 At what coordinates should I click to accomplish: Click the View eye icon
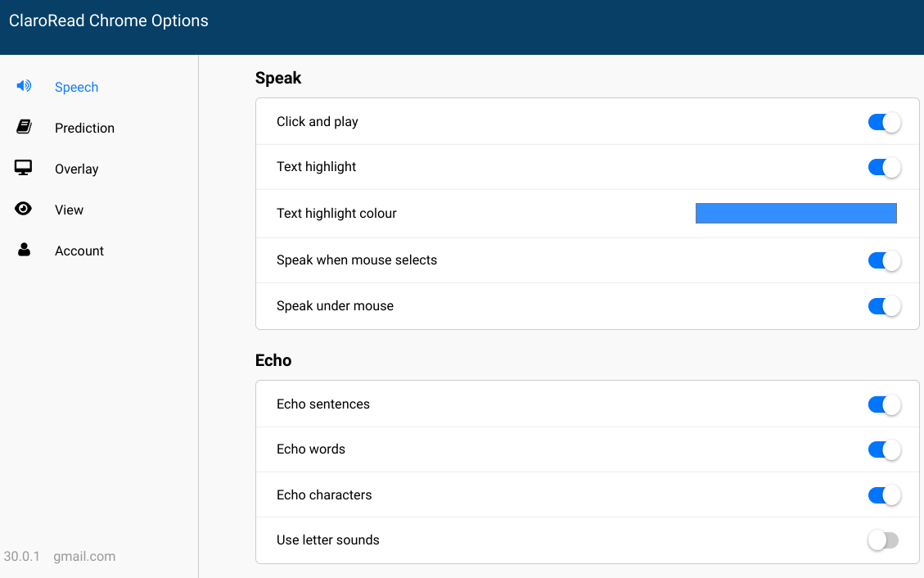(x=24, y=209)
